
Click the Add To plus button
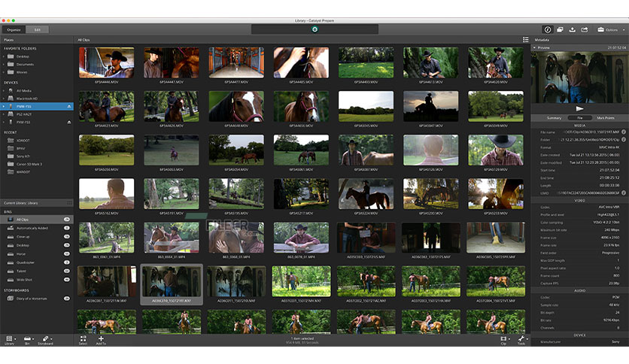(x=101, y=341)
